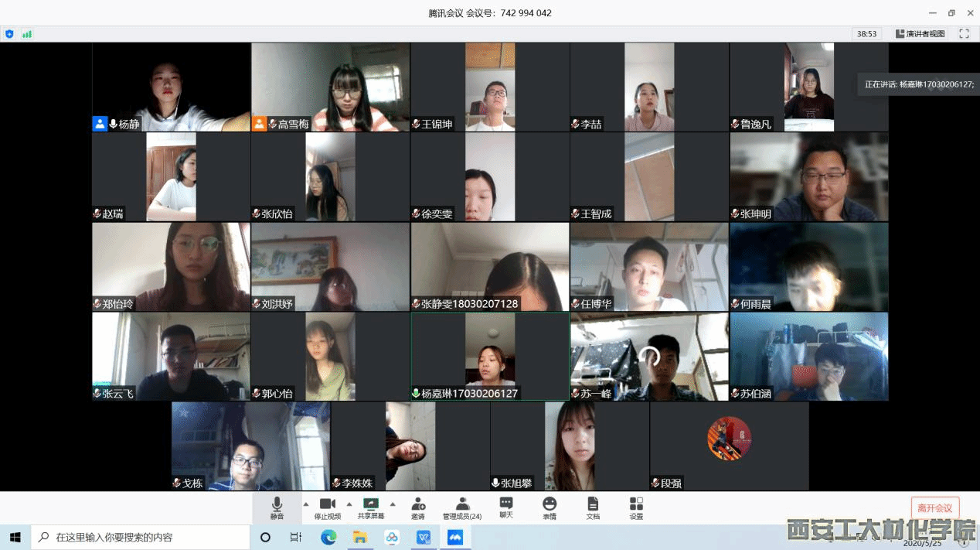Select 杨嘉琳17030206127 speaking video tile
Screen dimensions: 980x550
490,356
